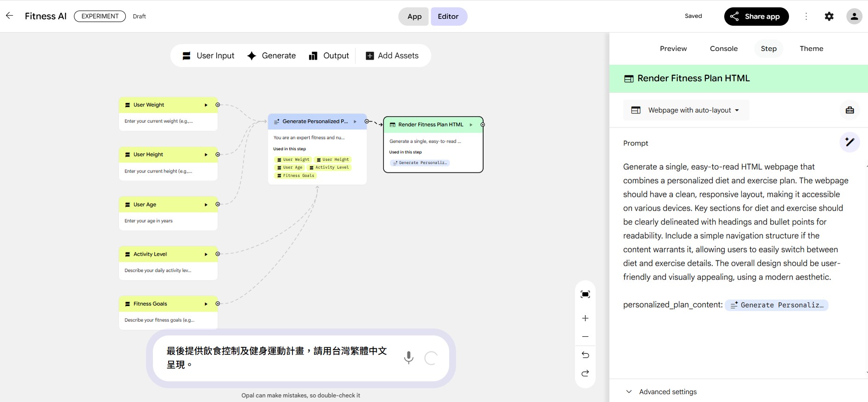Image resolution: width=868 pixels, height=402 pixels.
Task: Open the toolbox icon in Step panel
Action: tap(850, 110)
